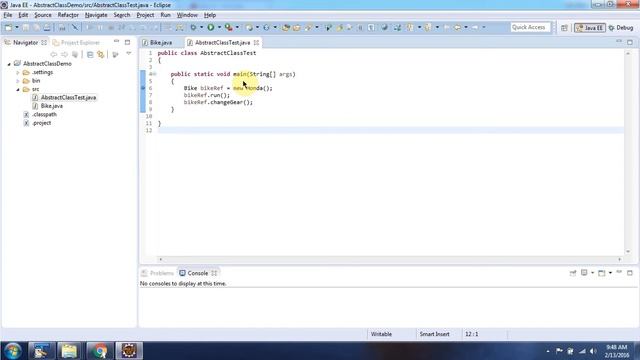Select AbstractClassTest.java in Navigator tree
640x360 pixels.
pyautogui.click(x=68, y=98)
